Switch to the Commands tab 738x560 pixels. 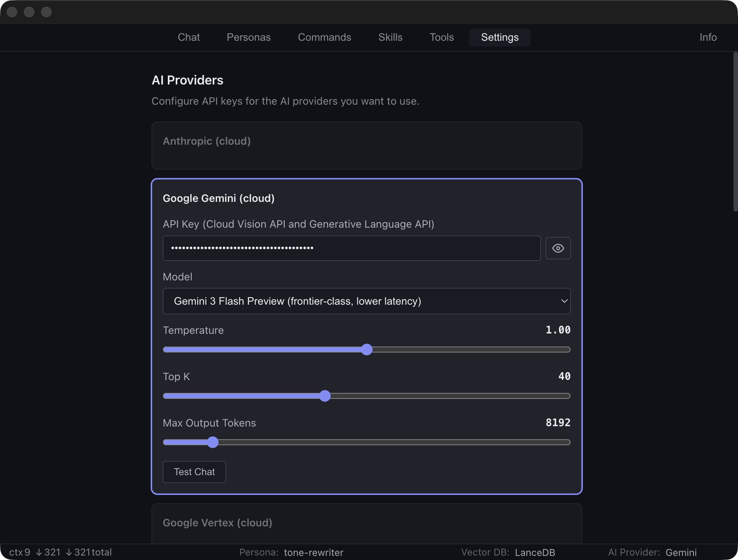(324, 37)
